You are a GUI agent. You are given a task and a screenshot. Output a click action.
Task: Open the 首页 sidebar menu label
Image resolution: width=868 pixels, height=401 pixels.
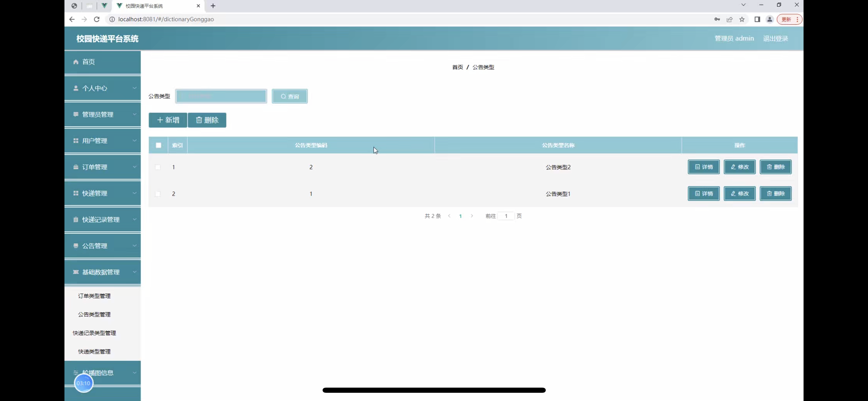pyautogui.click(x=88, y=62)
